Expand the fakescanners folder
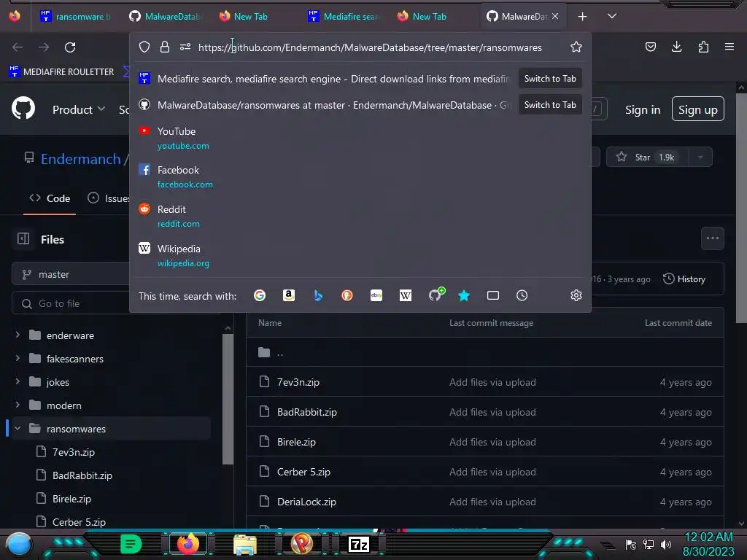This screenshot has height=560, width=747. coord(18,358)
